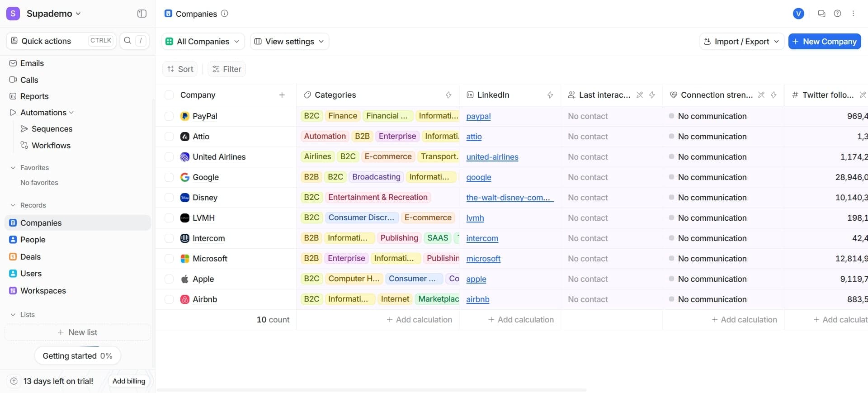Click the lightning icon in the Categories column
The height and width of the screenshot is (393, 868).
click(448, 95)
